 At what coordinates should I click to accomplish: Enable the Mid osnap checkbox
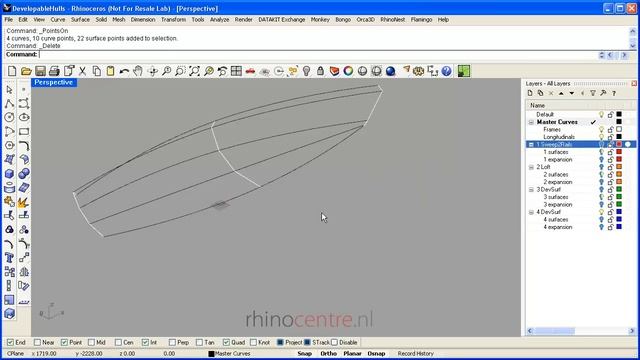coord(91,342)
